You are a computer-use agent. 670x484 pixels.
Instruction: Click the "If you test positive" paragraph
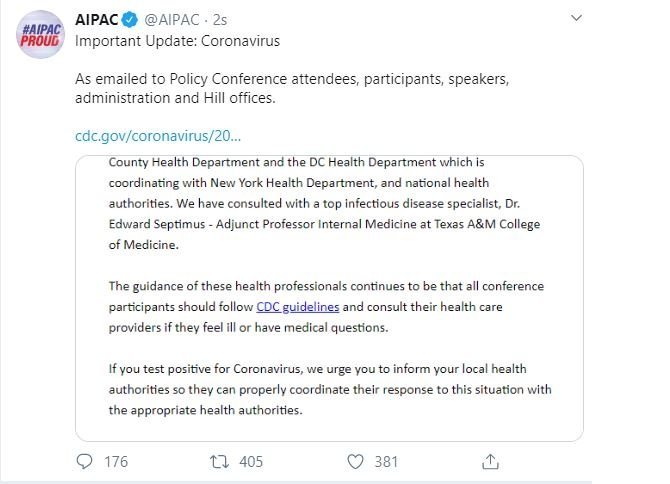pos(329,389)
